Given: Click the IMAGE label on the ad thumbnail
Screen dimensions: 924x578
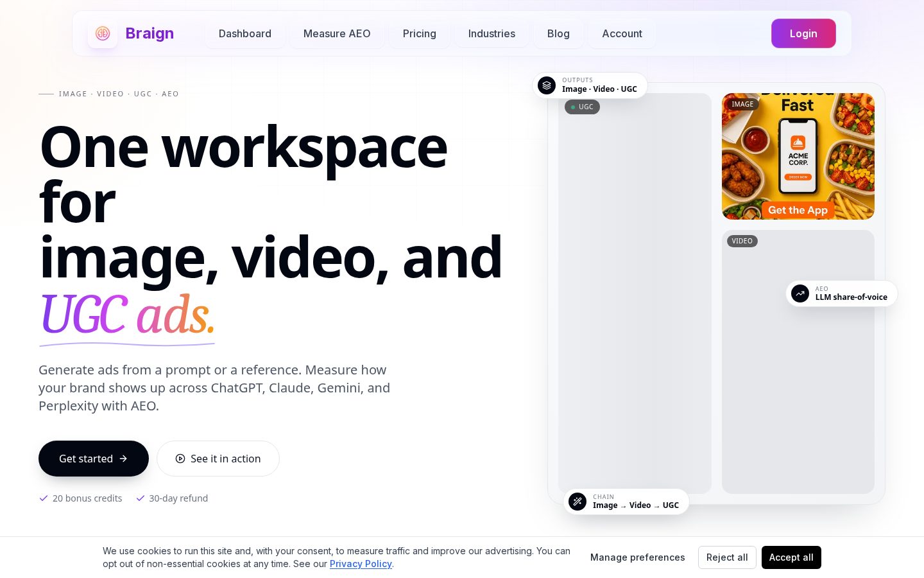Looking at the screenshot, I should [742, 104].
